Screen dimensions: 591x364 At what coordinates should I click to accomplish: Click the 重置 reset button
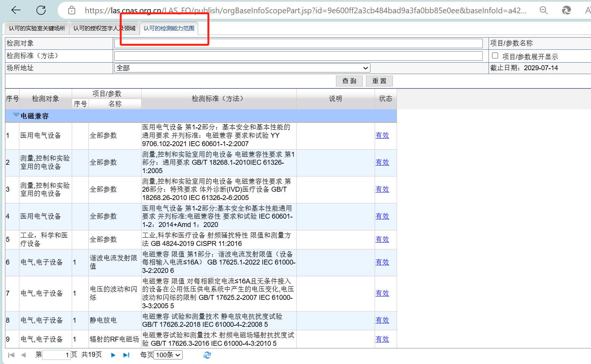(x=379, y=81)
